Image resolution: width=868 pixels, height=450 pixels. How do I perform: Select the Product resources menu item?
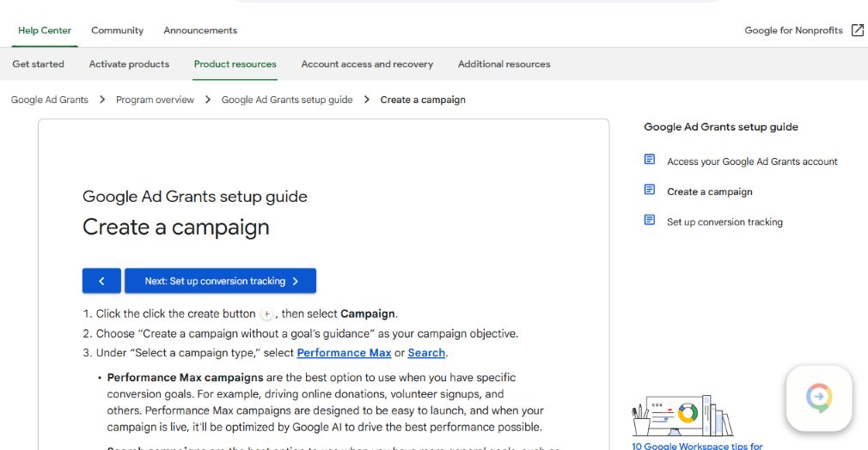click(x=235, y=64)
